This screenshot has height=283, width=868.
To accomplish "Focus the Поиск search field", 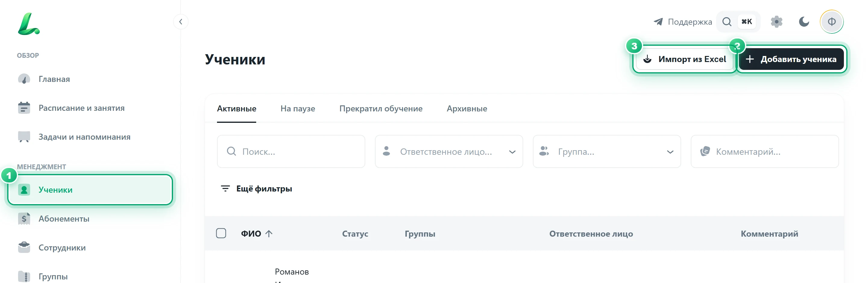I will click(x=291, y=152).
